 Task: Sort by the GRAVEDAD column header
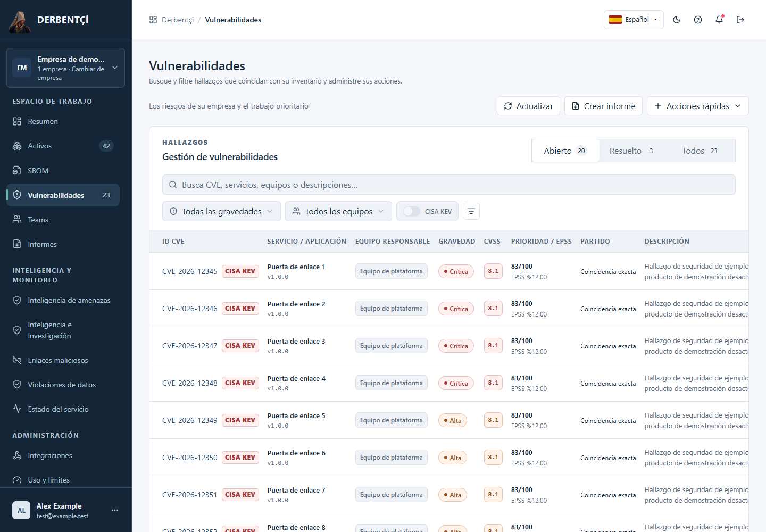(x=456, y=241)
